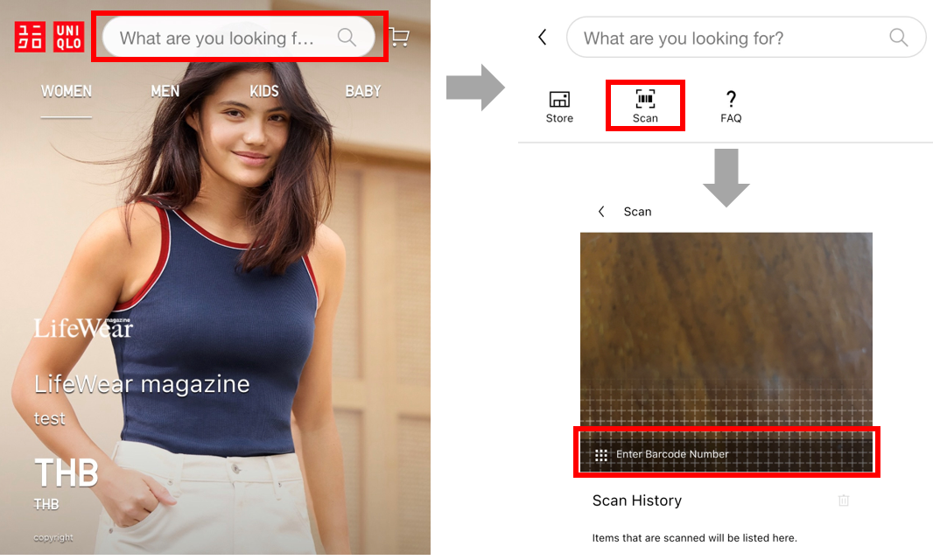Switch to the BABY tab

coord(363,91)
